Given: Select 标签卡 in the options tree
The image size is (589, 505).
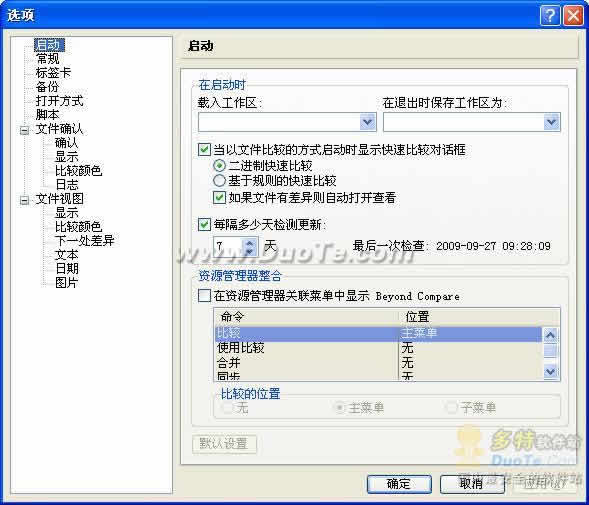Looking at the screenshot, I should 53,73.
